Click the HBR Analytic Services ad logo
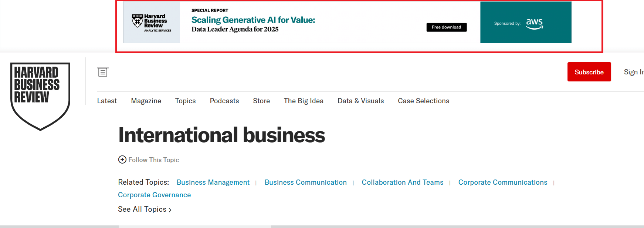Screen dimensions: 644x228 point(152,23)
